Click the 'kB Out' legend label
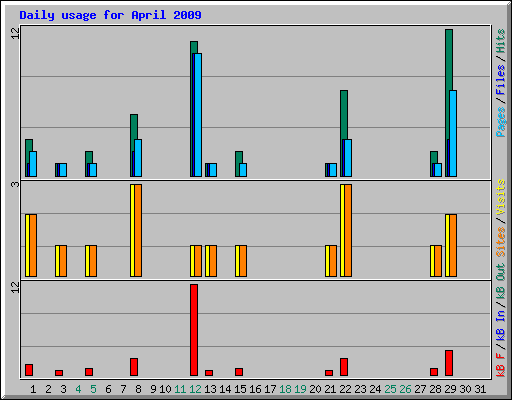 pyautogui.click(x=500, y=283)
